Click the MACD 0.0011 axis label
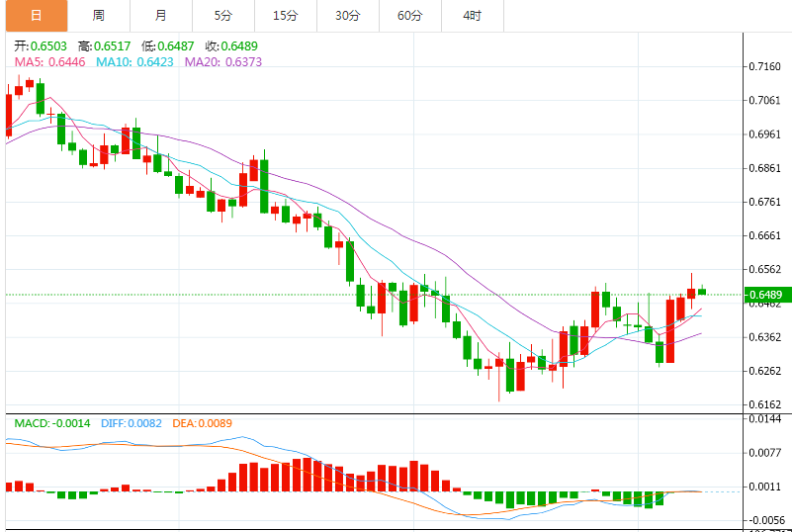The height and width of the screenshot is (532, 792). tap(764, 487)
